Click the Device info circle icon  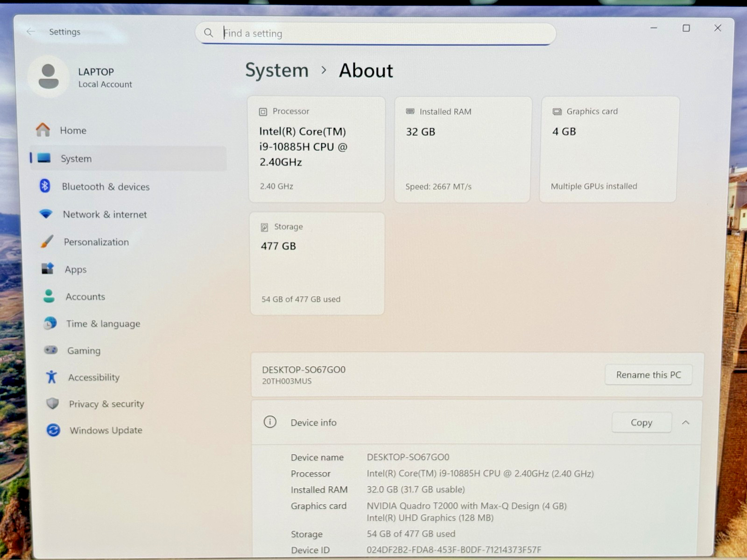[270, 422]
